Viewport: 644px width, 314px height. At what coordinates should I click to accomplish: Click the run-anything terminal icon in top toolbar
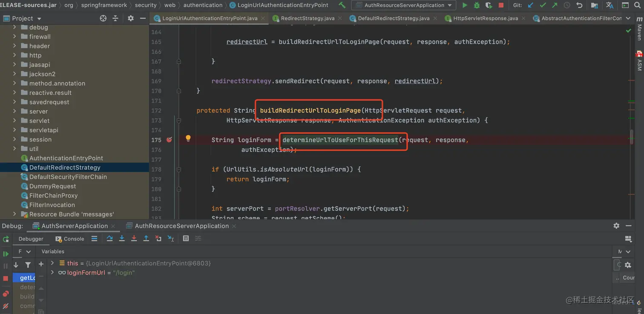tap(625, 5)
